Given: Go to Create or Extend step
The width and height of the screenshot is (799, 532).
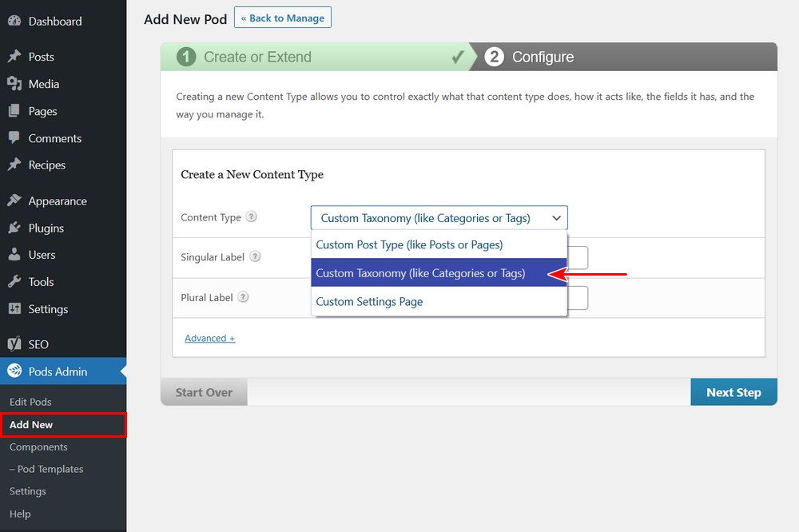Looking at the screenshot, I should 315,57.
